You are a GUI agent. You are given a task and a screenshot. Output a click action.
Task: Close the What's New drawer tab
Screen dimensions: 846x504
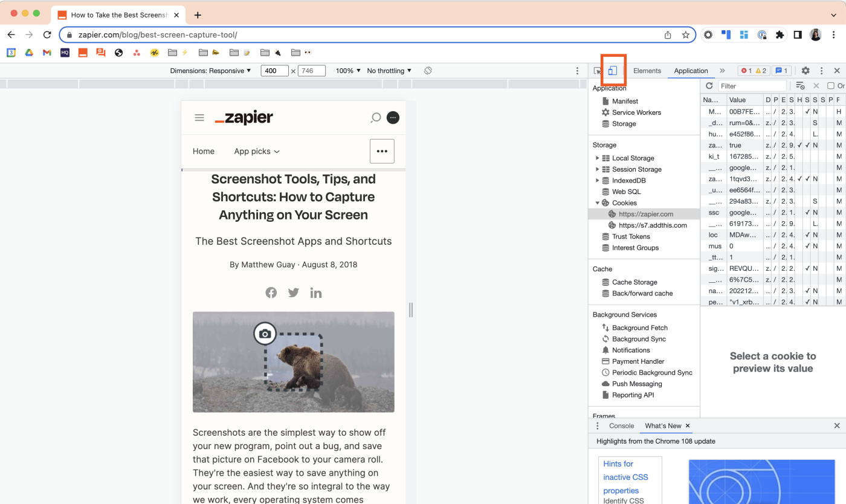688,425
